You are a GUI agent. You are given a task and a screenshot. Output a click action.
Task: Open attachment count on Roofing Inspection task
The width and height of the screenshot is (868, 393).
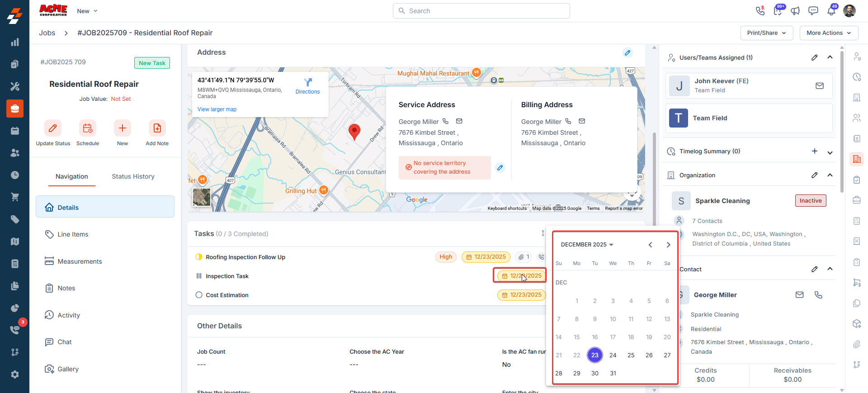524,257
